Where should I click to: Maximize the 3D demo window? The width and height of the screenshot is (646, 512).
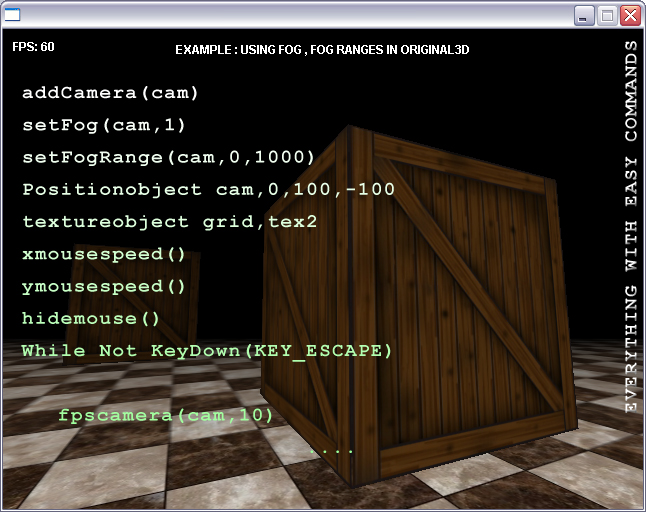[607, 16]
